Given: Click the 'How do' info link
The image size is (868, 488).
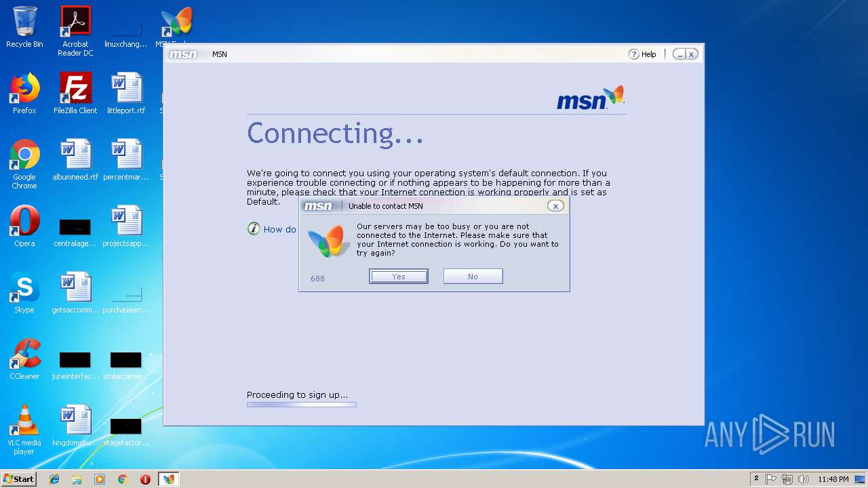Looking at the screenshot, I should point(279,230).
